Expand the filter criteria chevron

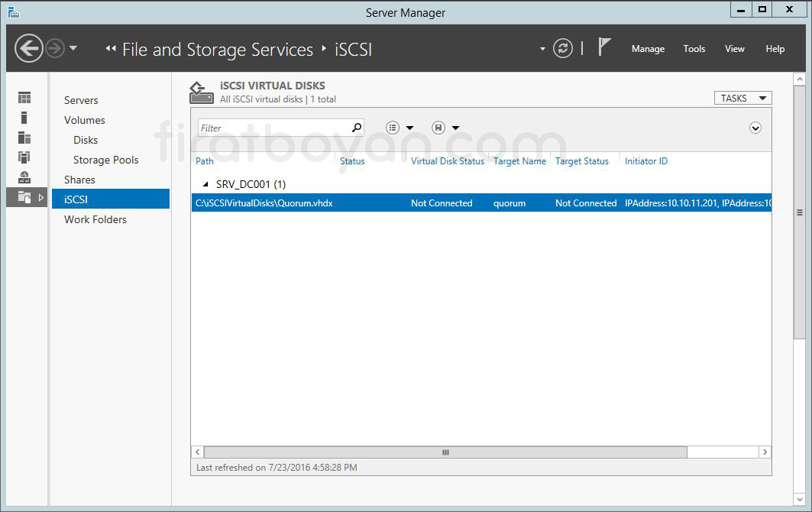[x=755, y=128]
